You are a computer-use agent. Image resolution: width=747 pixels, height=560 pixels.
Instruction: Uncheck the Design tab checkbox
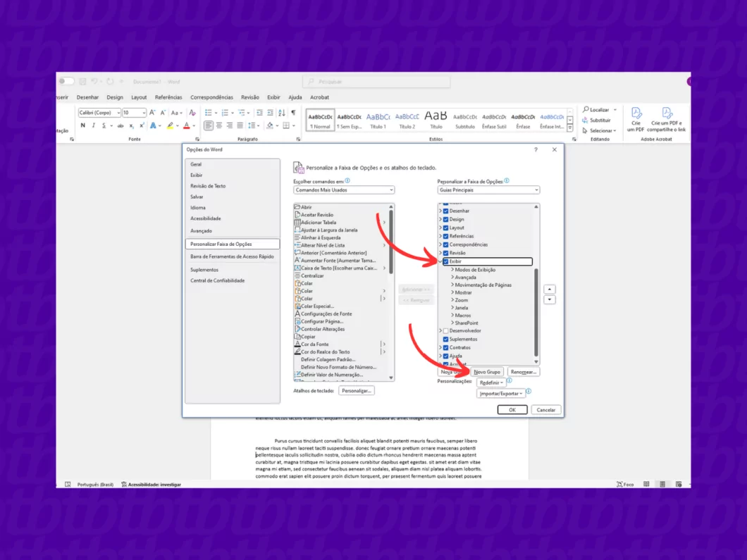coord(446,220)
